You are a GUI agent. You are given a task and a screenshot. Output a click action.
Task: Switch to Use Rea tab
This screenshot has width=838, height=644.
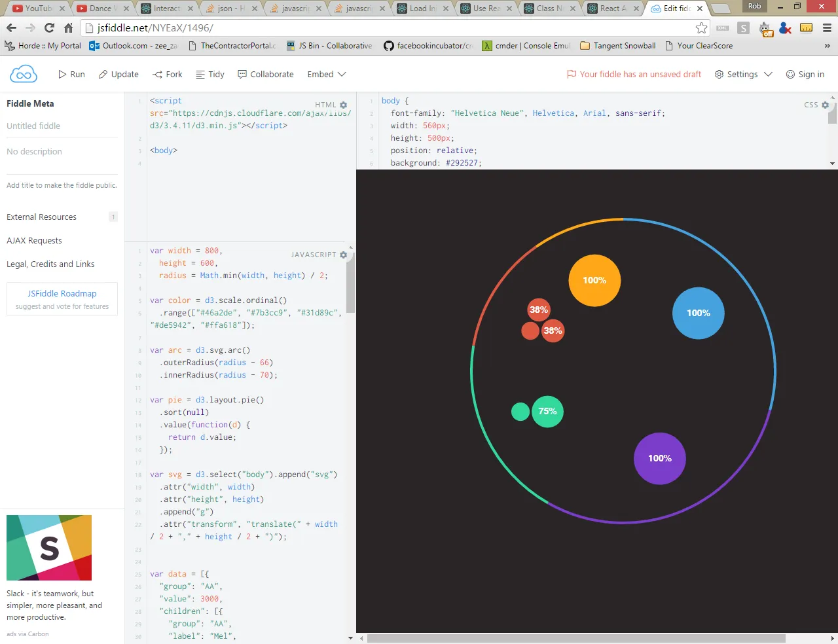click(x=486, y=9)
